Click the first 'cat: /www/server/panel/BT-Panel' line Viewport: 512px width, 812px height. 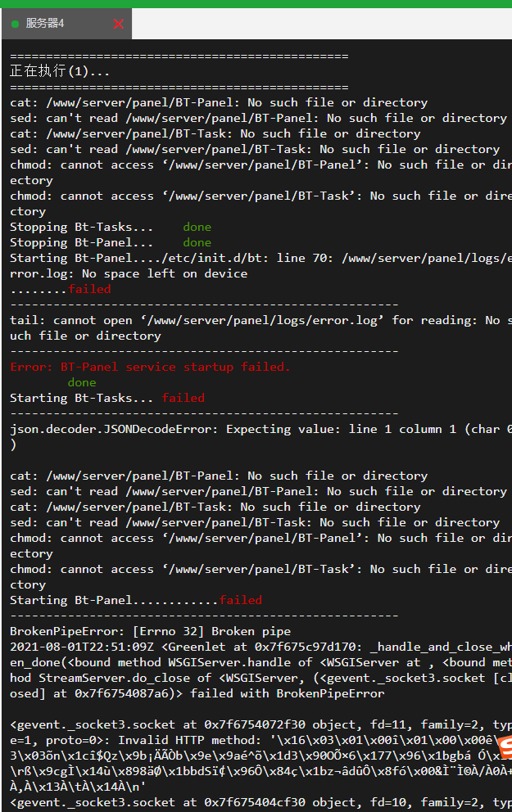219,102
